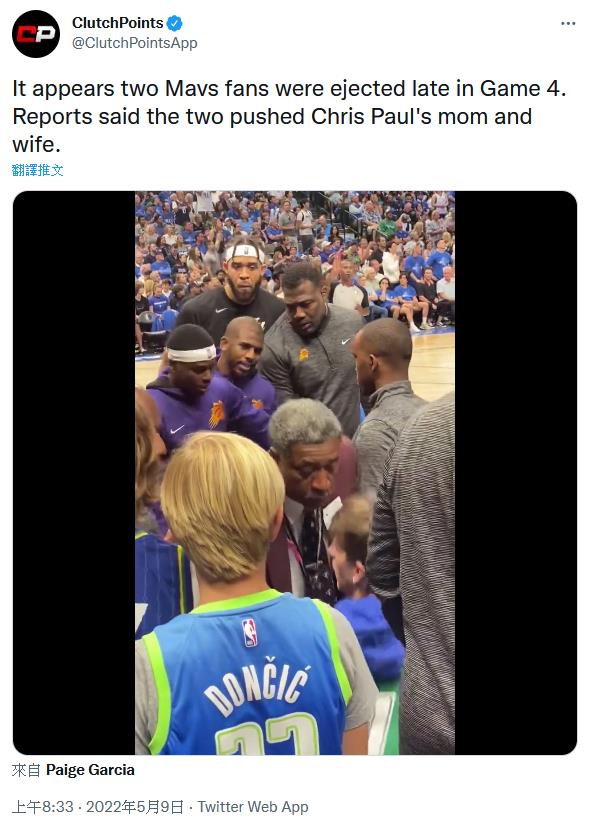Screen dimensions: 593x830
Task: Click the CP logo profile picture
Action: click(x=36, y=33)
